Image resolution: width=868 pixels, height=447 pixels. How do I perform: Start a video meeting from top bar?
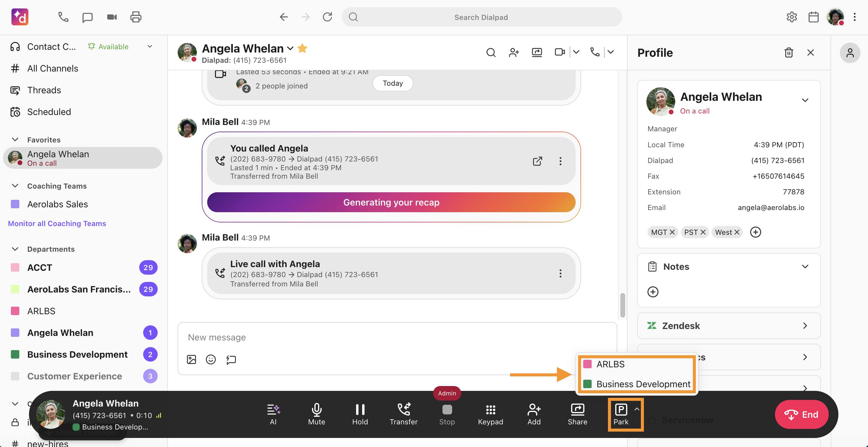pyautogui.click(x=112, y=17)
